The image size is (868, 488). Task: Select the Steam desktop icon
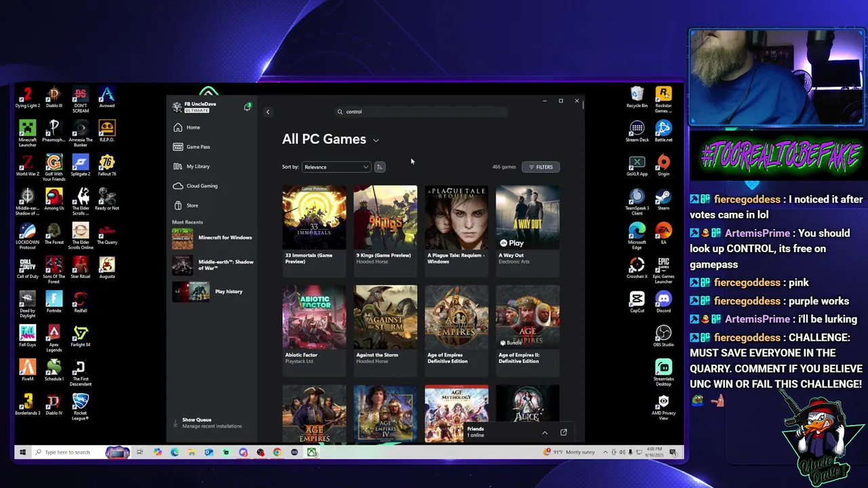tap(663, 200)
